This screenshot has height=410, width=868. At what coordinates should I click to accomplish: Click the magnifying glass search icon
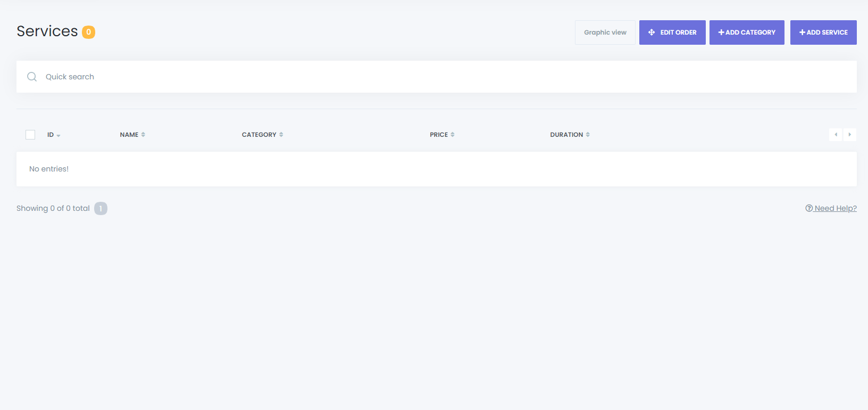pyautogui.click(x=32, y=77)
